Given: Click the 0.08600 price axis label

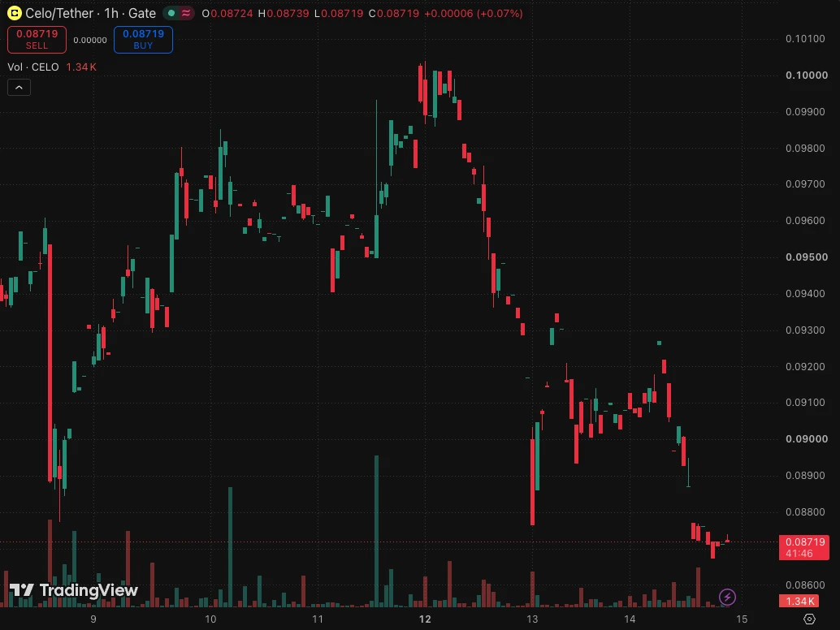Looking at the screenshot, I should (x=805, y=585).
